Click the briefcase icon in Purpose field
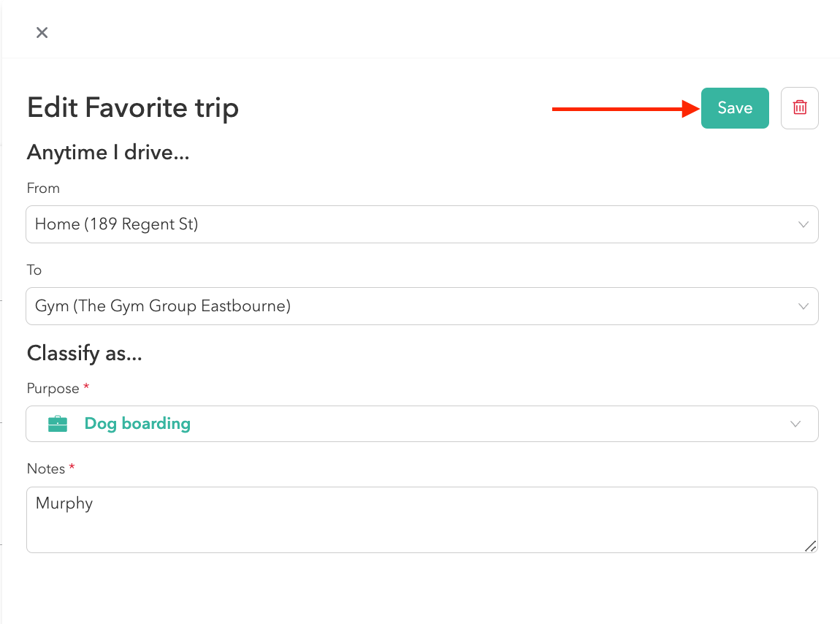This screenshot has width=840, height=624. pyautogui.click(x=58, y=424)
